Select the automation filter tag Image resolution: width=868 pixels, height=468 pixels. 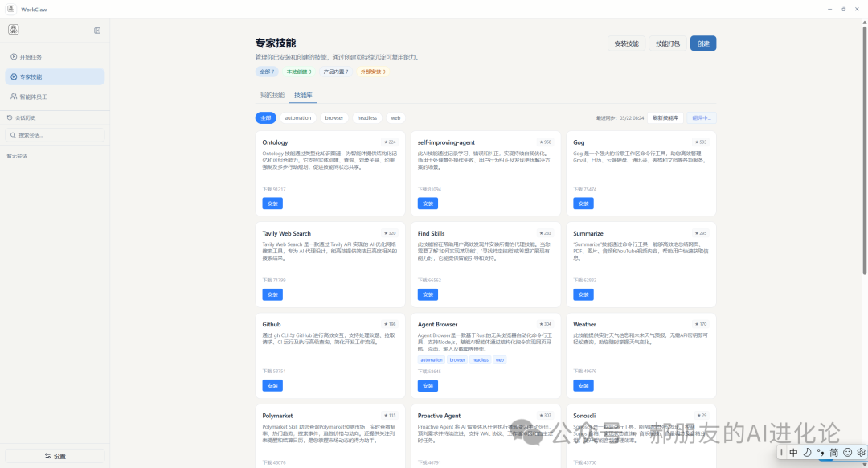coord(298,118)
